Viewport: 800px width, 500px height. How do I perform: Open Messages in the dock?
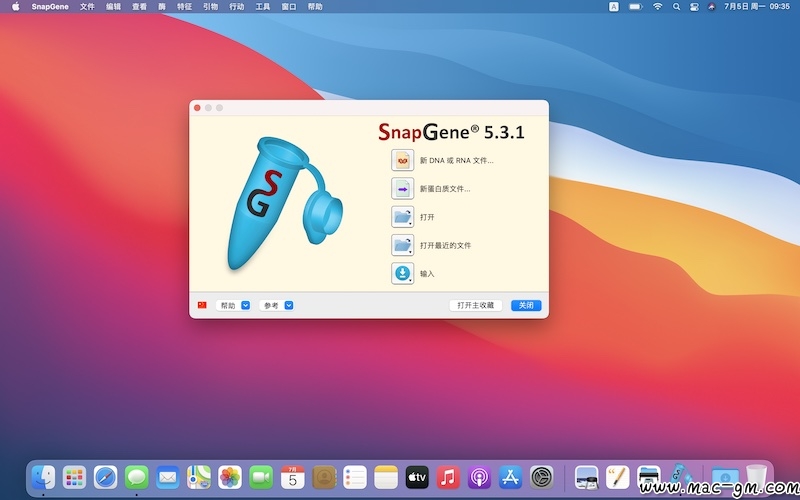pos(137,478)
